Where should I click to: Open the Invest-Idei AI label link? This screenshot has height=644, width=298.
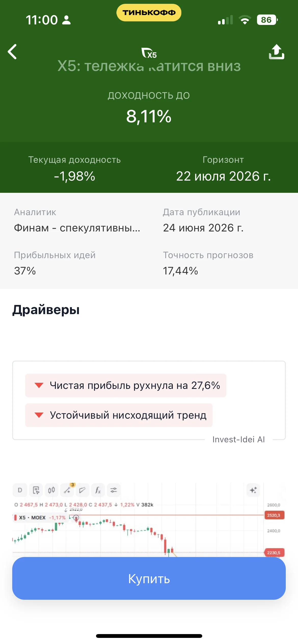click(239, 439)
